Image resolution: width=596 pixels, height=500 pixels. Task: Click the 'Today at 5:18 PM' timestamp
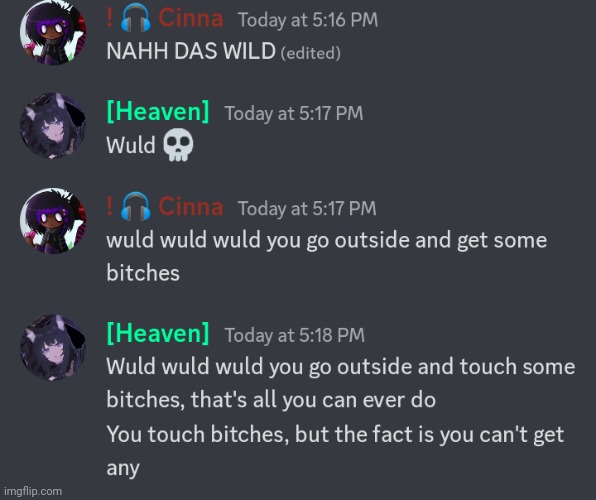[295, 335]
